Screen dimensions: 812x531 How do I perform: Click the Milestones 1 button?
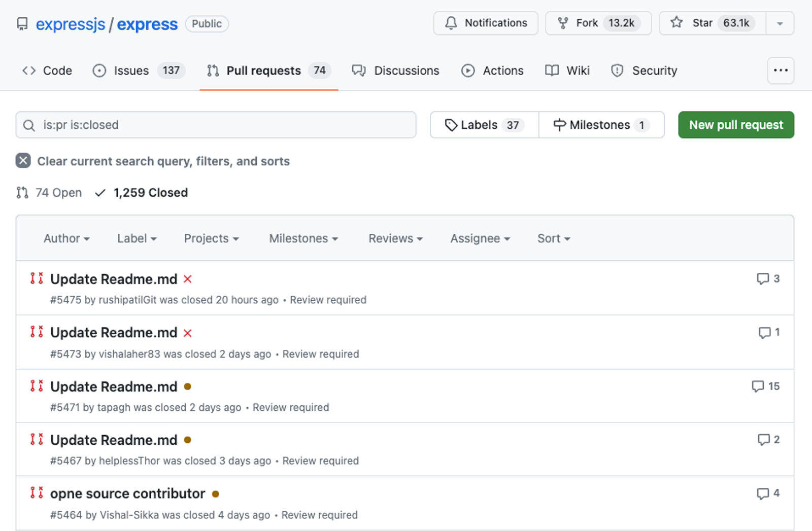pyautogui.click(x=601, y=125)
